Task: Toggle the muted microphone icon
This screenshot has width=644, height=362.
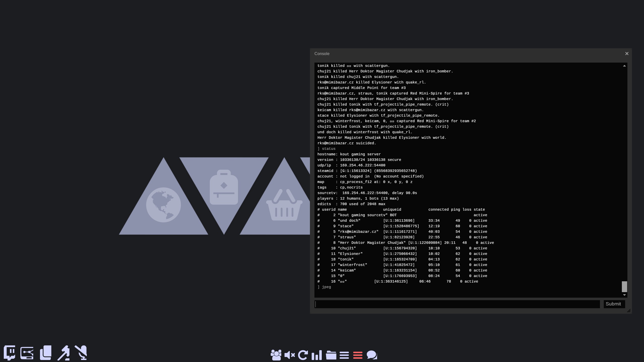Action: click(81, 352)
